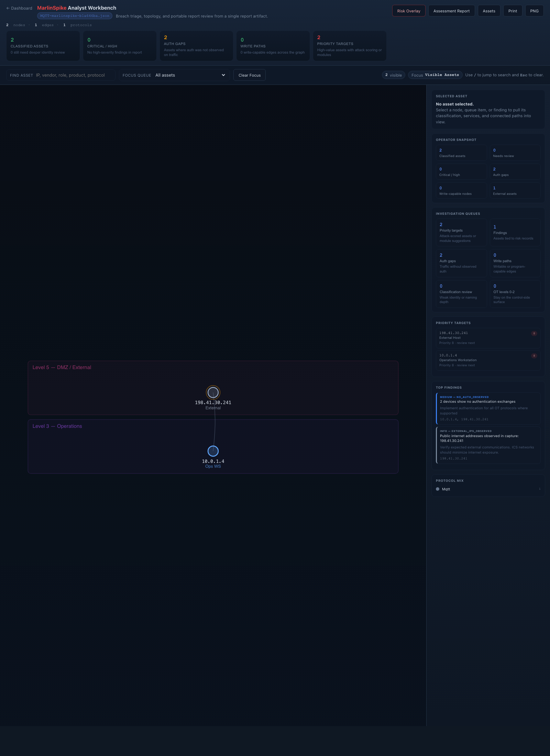Click the MQTT-marlinspike-b1a646ba.json badge

[74, 16]
